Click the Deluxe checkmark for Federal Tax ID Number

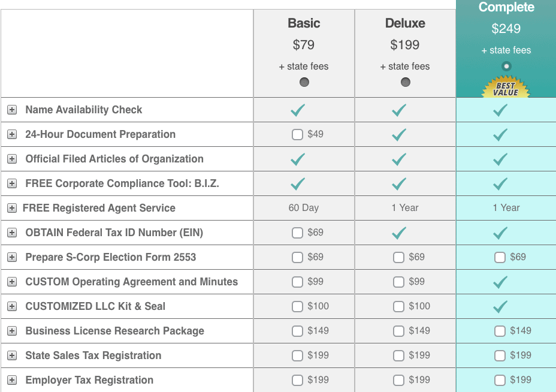pyautogui.click(x=398, y=233)
